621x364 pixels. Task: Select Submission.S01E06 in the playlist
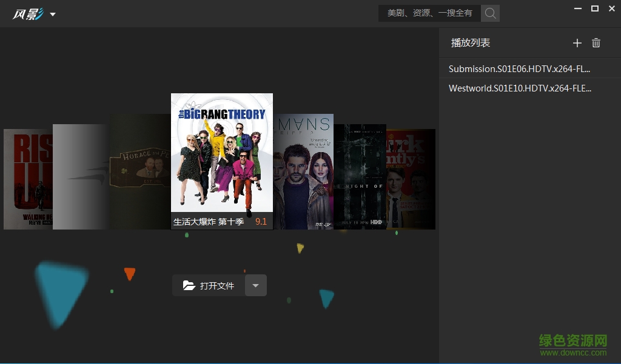530,69
